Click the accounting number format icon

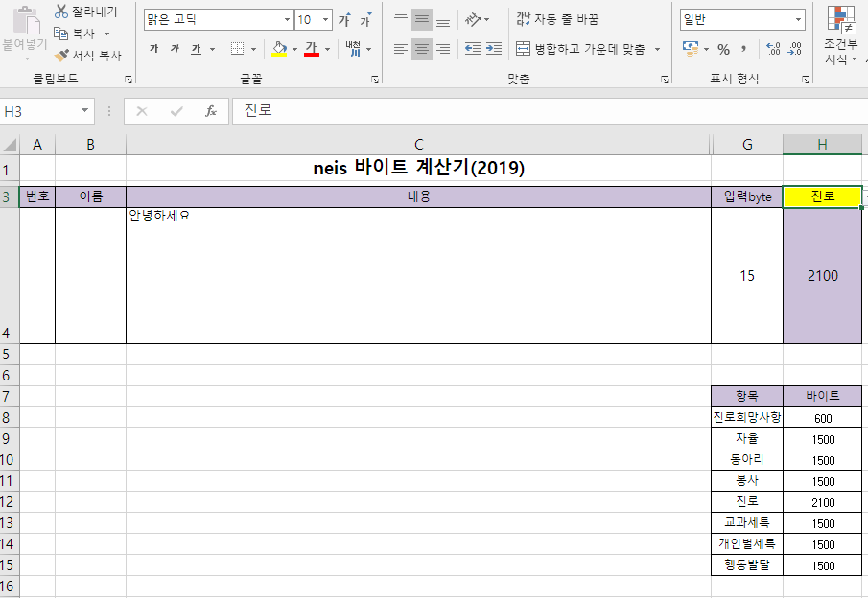click(x=691, y=49)
